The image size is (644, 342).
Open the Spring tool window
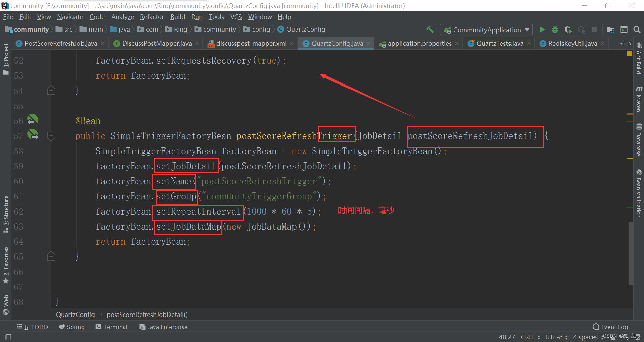[x=71, y=327]
